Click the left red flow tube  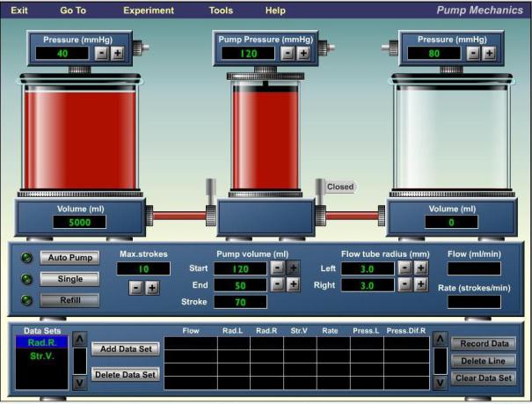179,216
